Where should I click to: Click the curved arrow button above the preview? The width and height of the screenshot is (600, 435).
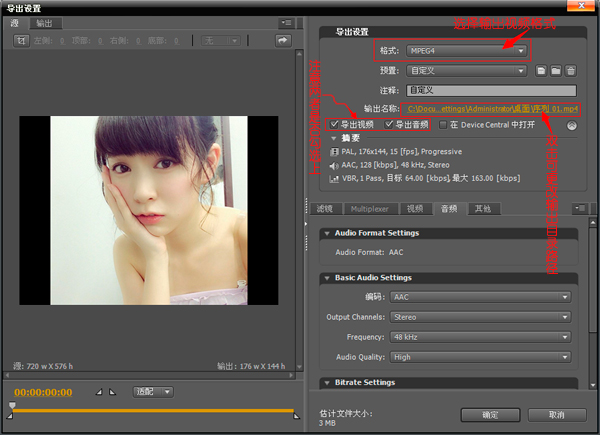point(283,41)
